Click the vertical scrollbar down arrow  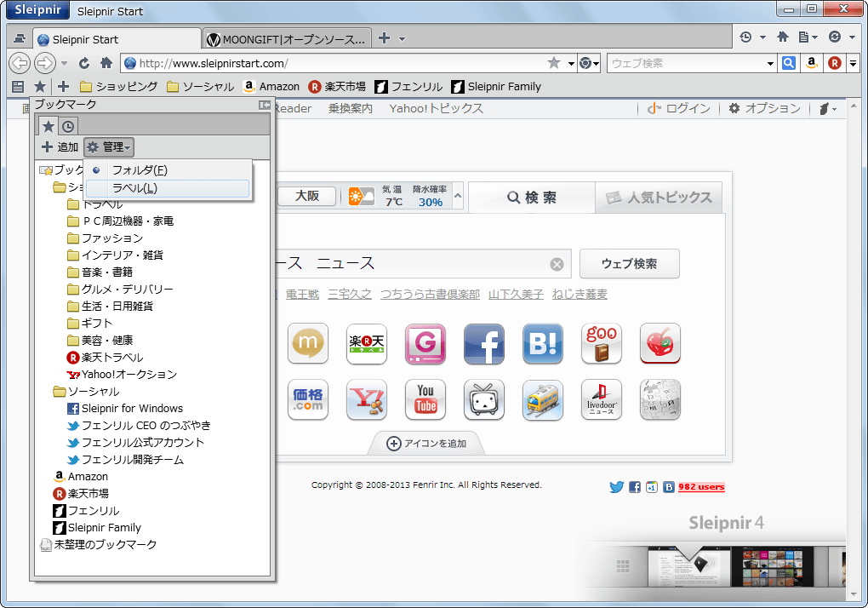tap(853, 594)
